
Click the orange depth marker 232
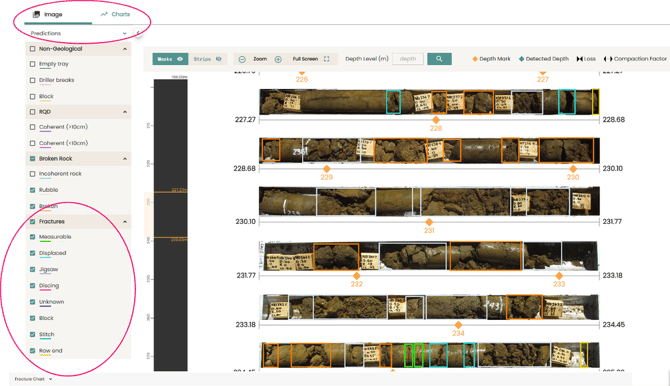[x=356, y=276]
